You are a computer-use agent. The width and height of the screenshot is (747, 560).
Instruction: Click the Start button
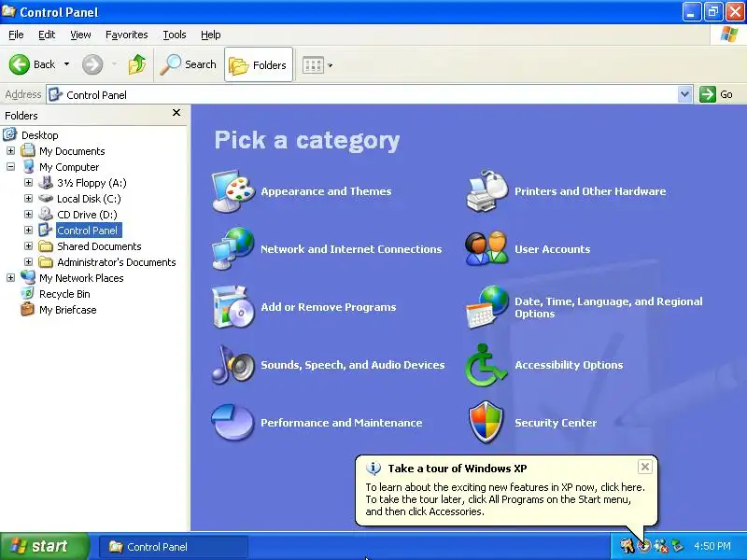click(x=44, y=546)
